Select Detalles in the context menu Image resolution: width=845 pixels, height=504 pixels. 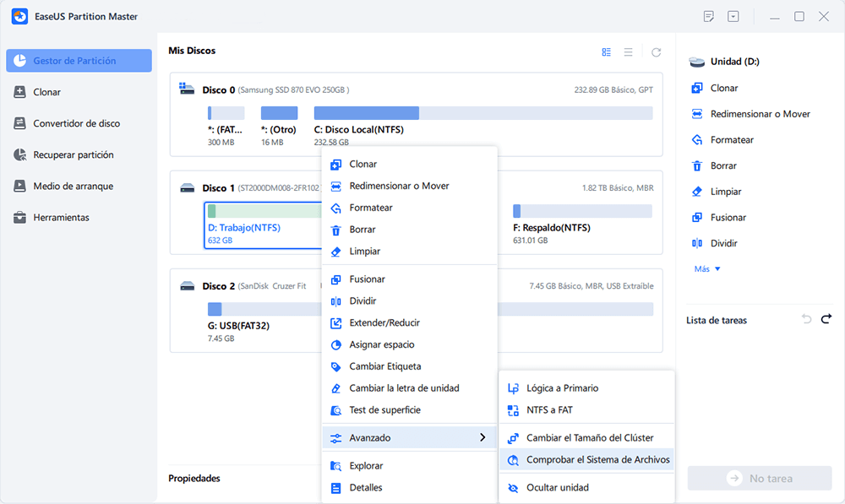click(409, 487)
